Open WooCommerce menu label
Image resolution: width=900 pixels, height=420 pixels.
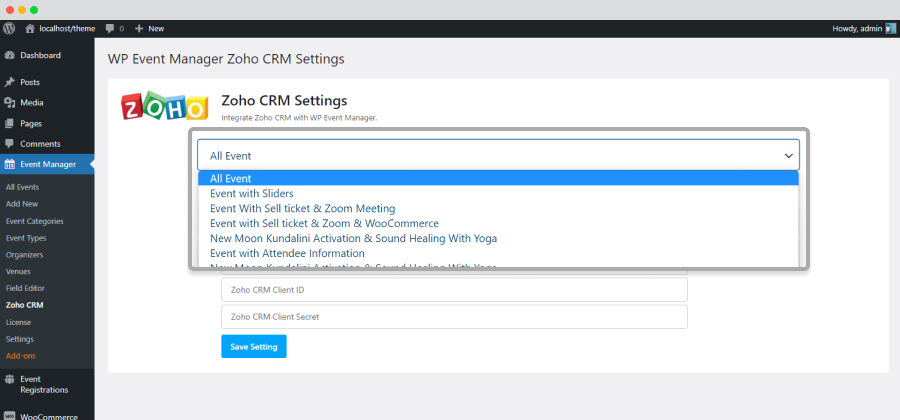(49, 417)
